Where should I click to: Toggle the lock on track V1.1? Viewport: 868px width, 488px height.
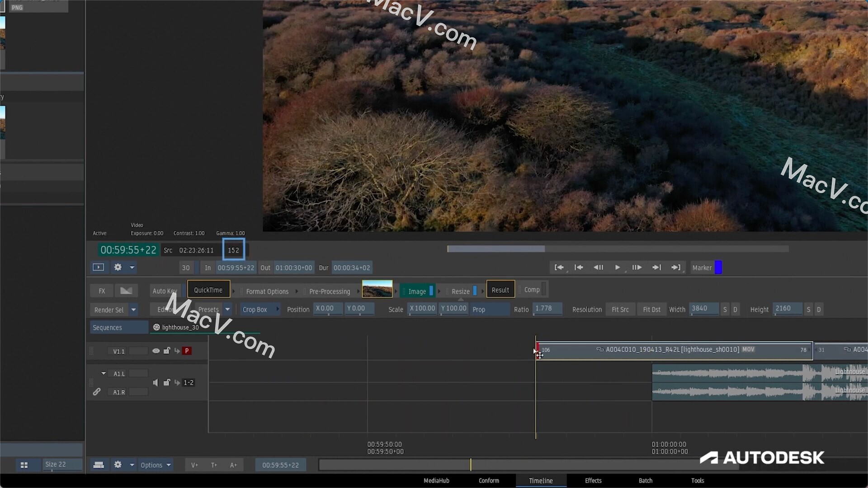167,351
